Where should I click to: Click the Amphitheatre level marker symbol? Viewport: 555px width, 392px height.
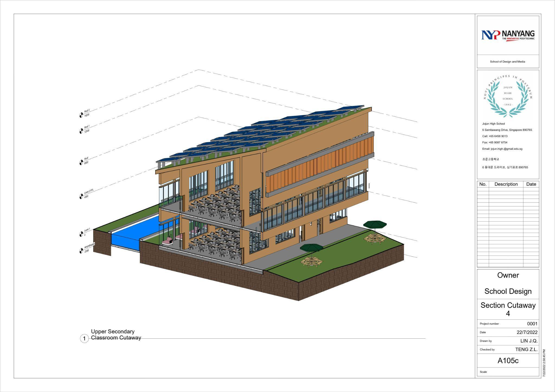coord(81,251)
